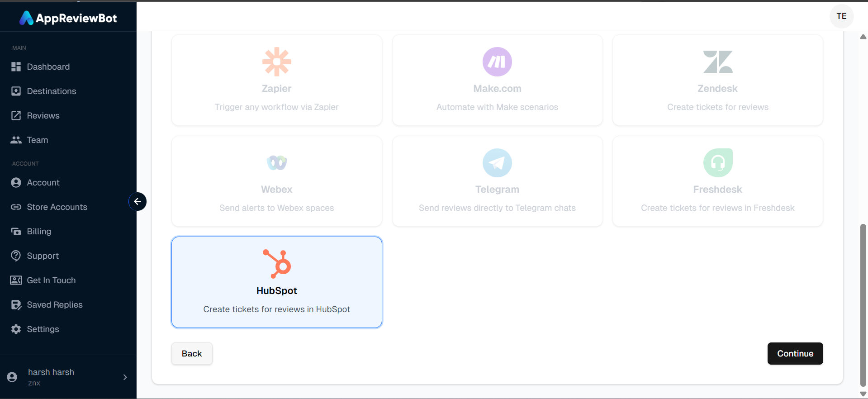Click the user avatar icon beside harsh harsh
Screen dimensions: 868x399
click(12, 377)
